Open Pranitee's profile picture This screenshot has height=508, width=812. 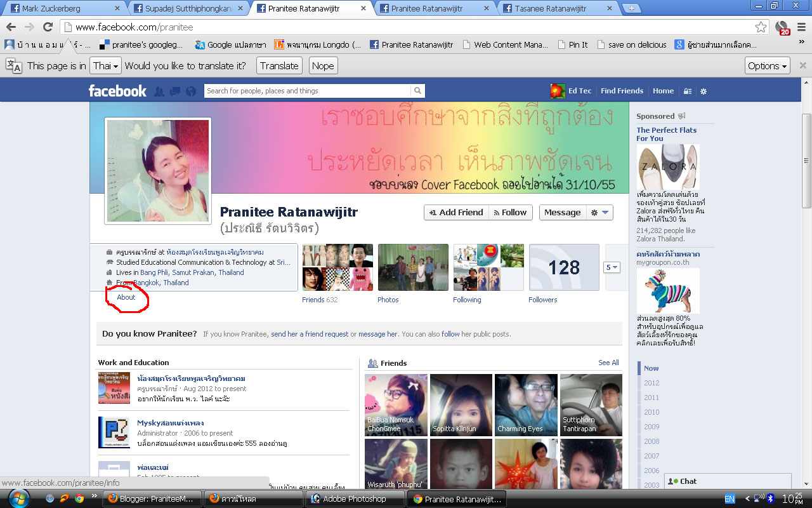[x=158, y=171]
